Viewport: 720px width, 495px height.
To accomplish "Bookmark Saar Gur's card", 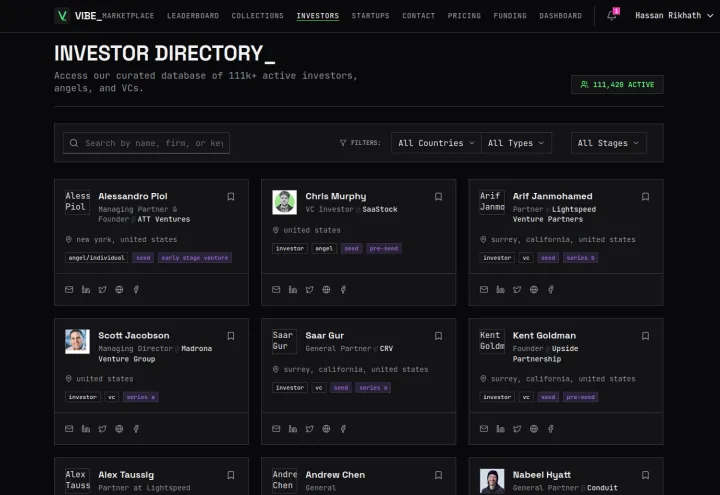I will click(439, 336).
